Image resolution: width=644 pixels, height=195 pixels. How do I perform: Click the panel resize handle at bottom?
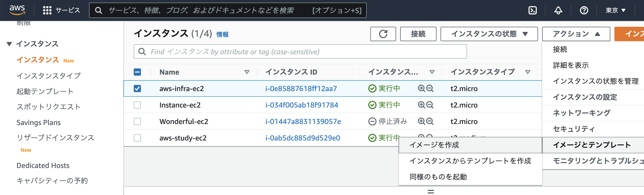[431, 192]
